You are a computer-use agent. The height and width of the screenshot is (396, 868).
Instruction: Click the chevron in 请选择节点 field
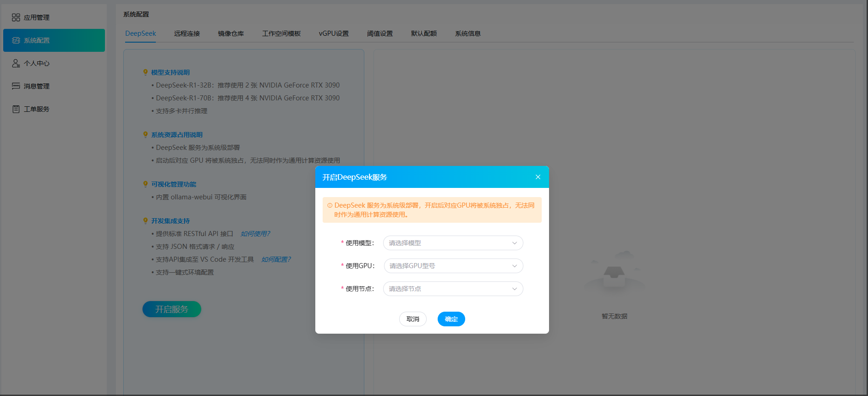click(515, 289)
